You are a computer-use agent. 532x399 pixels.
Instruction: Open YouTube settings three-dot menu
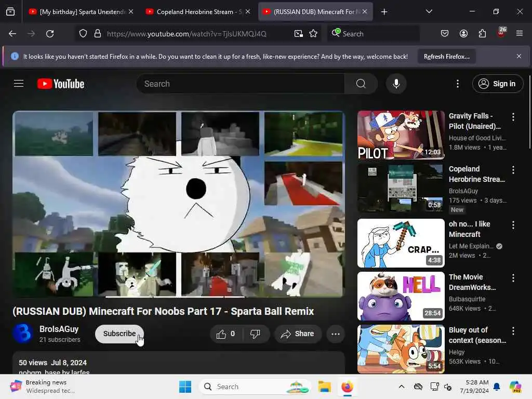[x=458, y=84]
